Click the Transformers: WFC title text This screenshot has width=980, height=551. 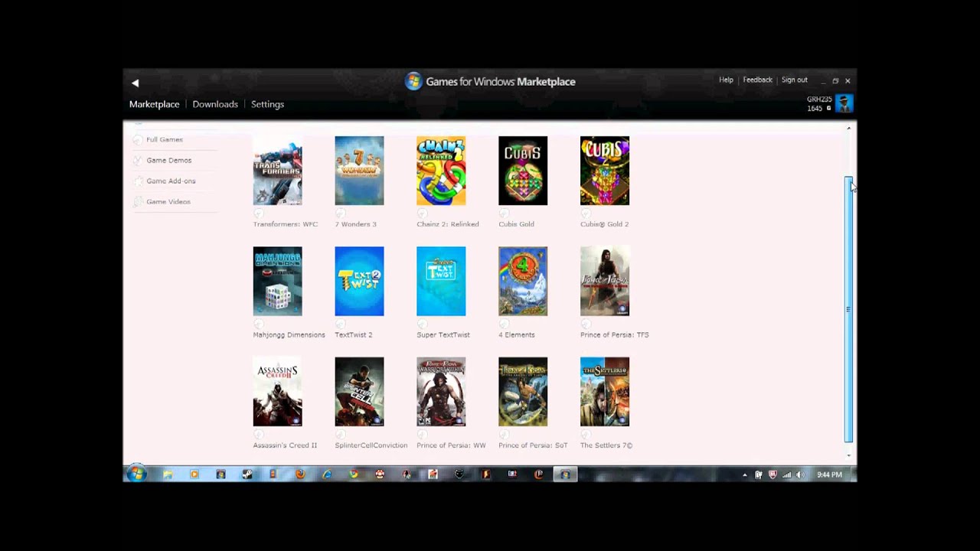tap(285, 224)
